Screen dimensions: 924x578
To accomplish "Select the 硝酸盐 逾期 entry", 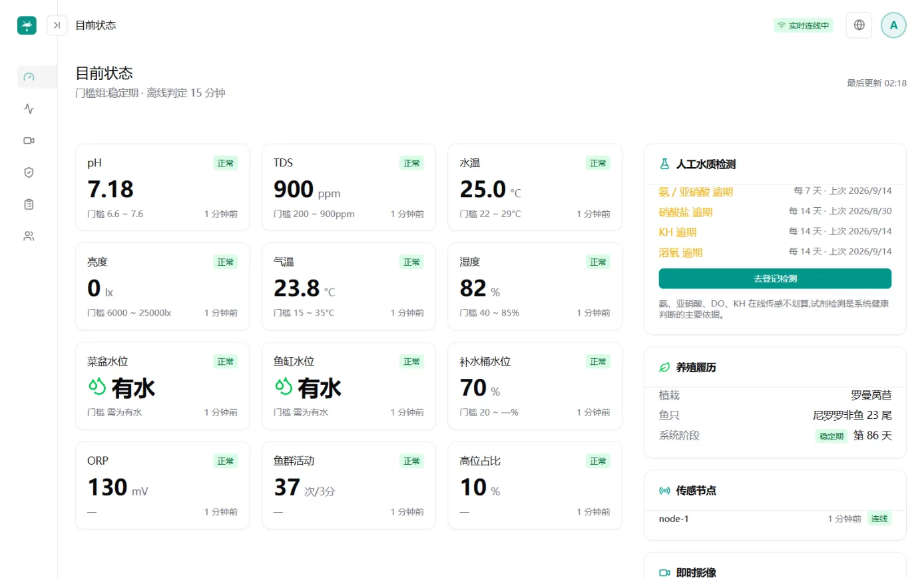I will [775, 212].
